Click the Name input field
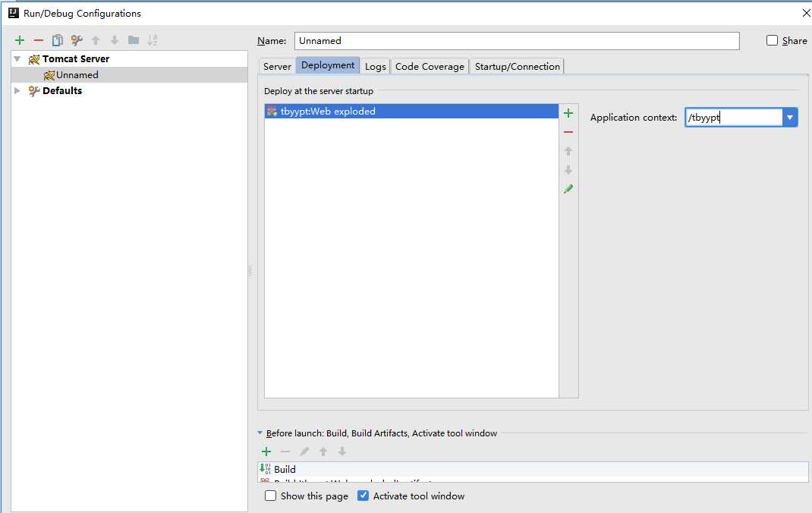This screenshot has height=513, width=812. pyautogui.click(x=517, y=41)
